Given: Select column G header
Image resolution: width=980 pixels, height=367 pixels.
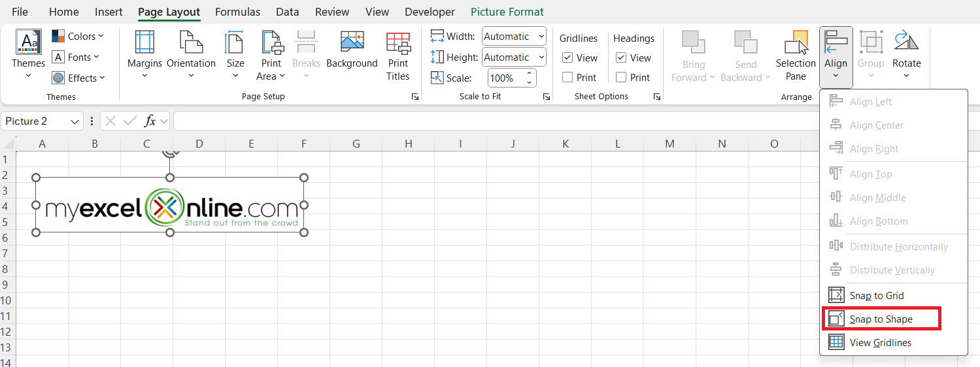Looking at the screenshot, I should click(356, 144).
